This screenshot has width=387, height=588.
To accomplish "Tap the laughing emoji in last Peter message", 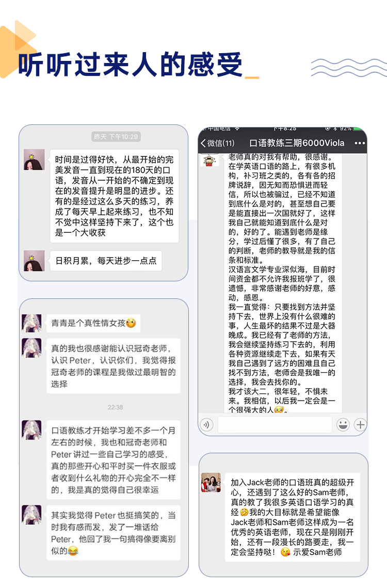I will click(x=73, y=551).
